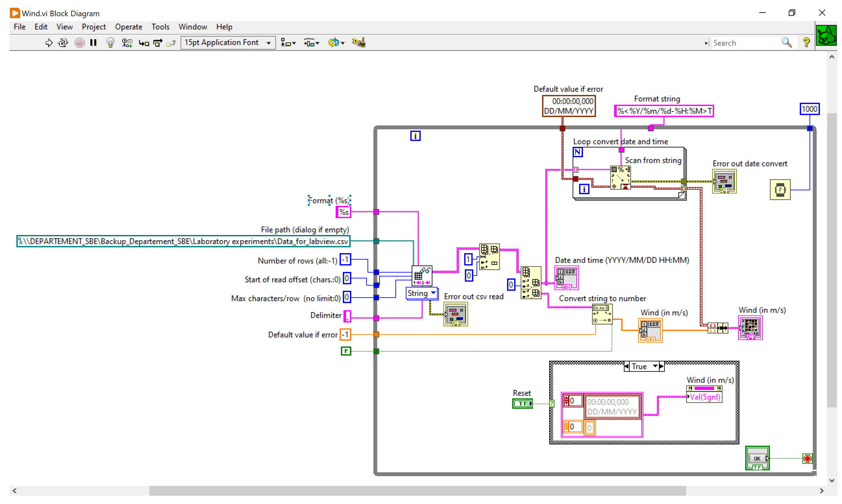Toggle Highlight Execution lightbulb

coord(110,43)
